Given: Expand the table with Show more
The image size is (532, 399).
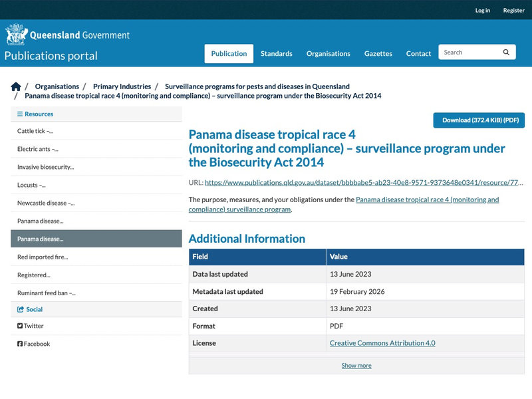Looking at the screenshot, I should click(x=356, y=365).
